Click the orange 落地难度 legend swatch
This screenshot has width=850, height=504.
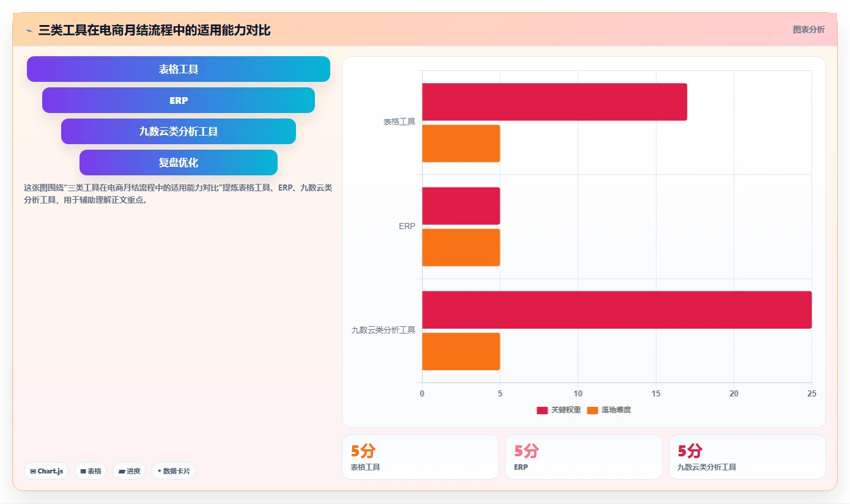coord(593,410)
